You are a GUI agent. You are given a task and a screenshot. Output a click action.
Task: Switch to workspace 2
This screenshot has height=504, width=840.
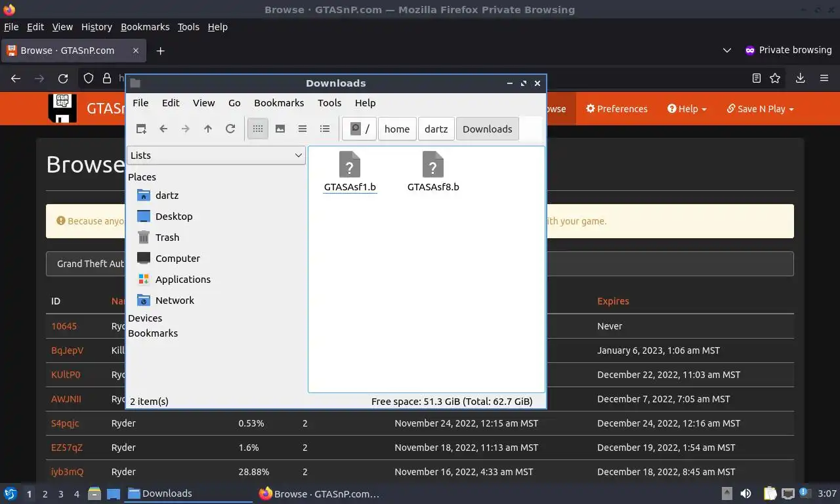(x=45, y=494)
